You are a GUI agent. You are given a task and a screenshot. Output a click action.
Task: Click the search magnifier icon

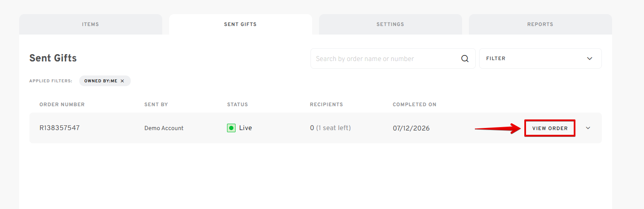click(x=465, y=59)
